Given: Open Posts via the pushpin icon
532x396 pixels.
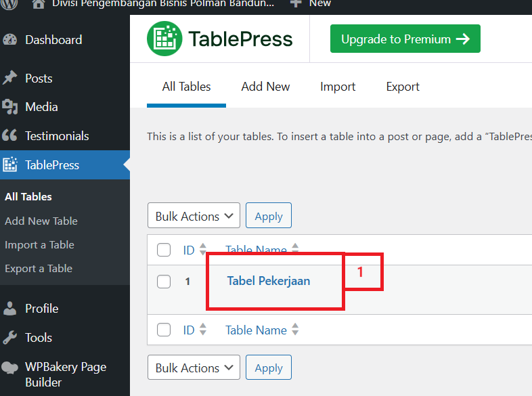Looking at the screenshot, I should 9,79.
